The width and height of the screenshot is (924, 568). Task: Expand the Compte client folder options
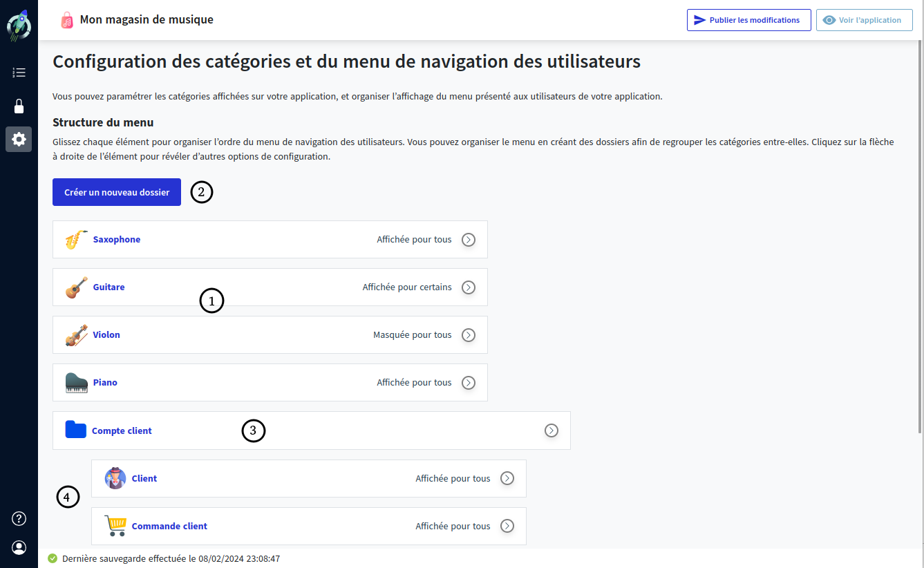pos(551,430)
